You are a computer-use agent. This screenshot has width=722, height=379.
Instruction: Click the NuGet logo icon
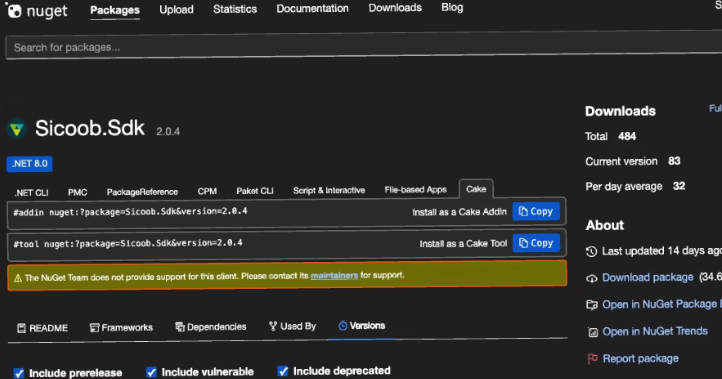(x=13, y=11)
